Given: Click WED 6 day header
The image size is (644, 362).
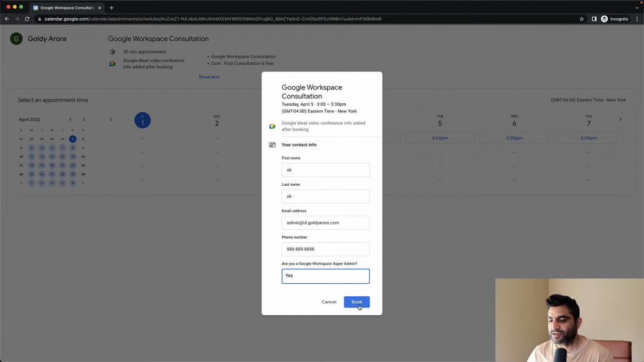Looking at the screenshot, I should (x=514, y=121).
